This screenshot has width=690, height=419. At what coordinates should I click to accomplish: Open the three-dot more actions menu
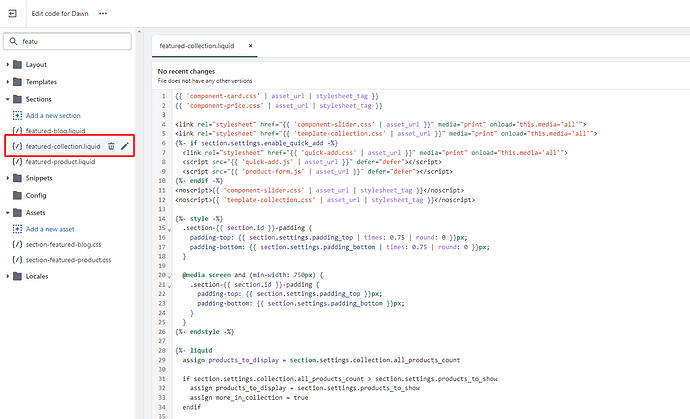(103, 14)
